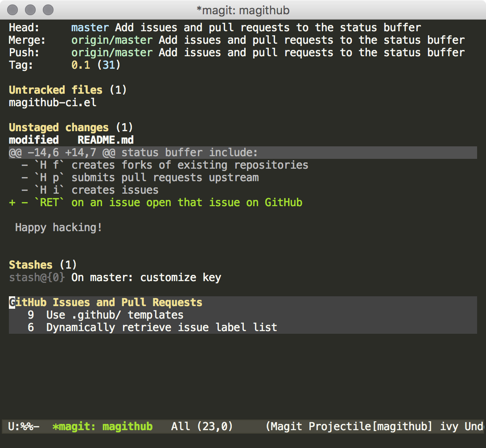Image resolution: width=486 pixels, height=448 pixels.
Task: Collapse the Stashes section heading
Action: [31, 265]
